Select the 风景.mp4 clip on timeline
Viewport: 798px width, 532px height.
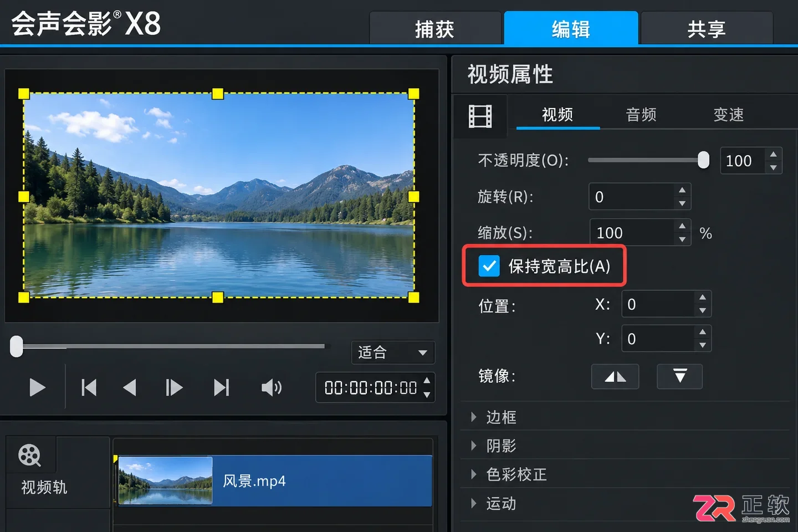[275, 481]
